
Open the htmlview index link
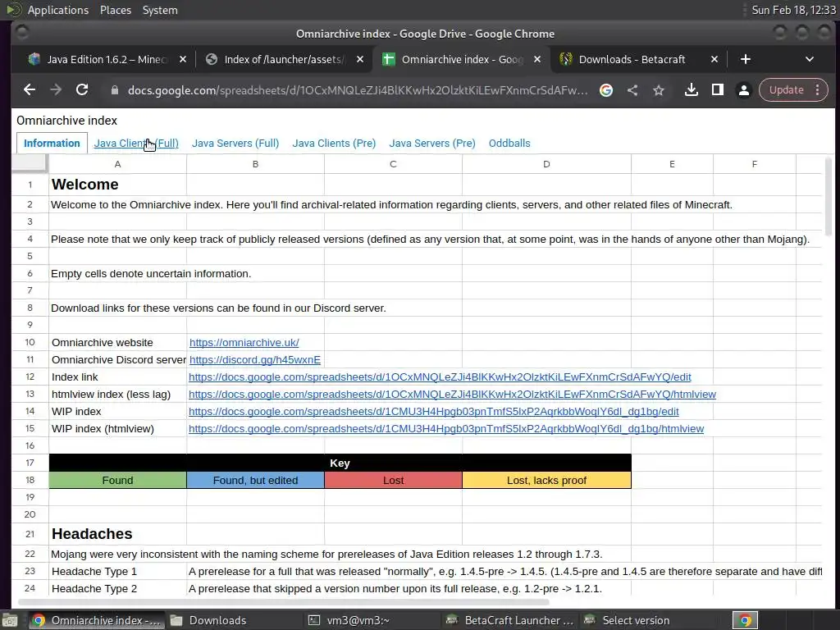click(452, 395)
